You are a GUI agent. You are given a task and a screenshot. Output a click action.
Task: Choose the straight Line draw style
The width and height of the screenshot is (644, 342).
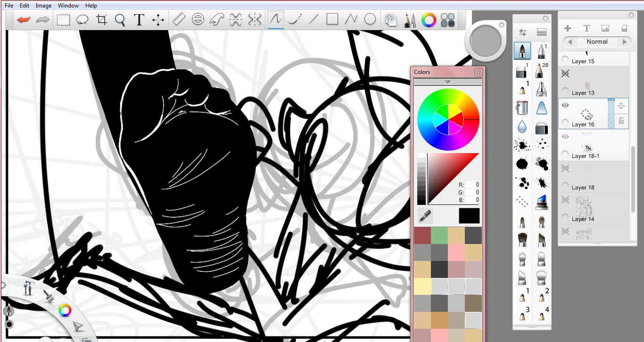coord(314,19)
